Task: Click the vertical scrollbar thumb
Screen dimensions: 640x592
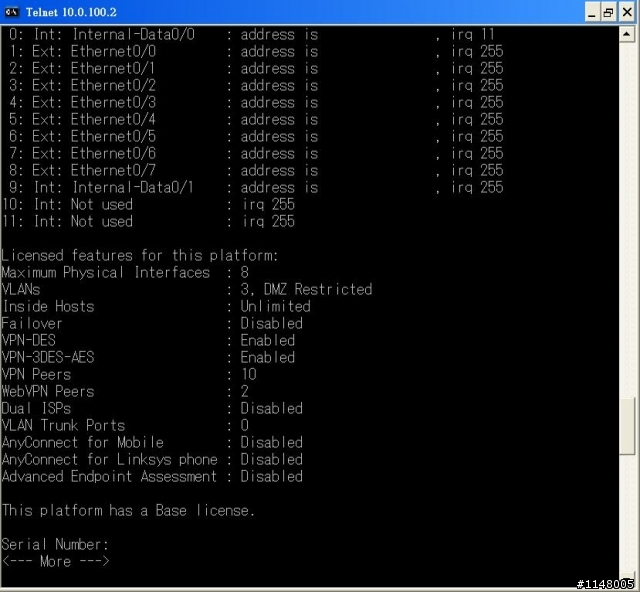Action: coord(627,425)
